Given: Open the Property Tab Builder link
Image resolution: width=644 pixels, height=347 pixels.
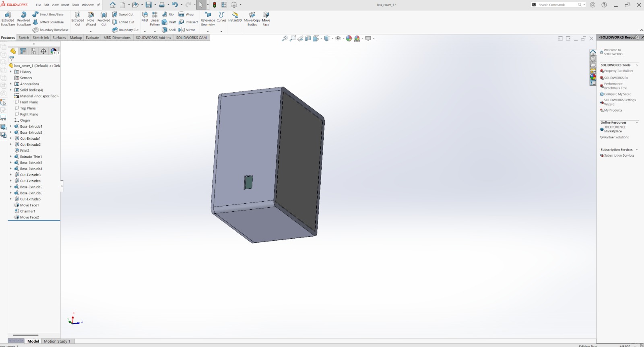Looking at the screenshot, I should 619,71.
